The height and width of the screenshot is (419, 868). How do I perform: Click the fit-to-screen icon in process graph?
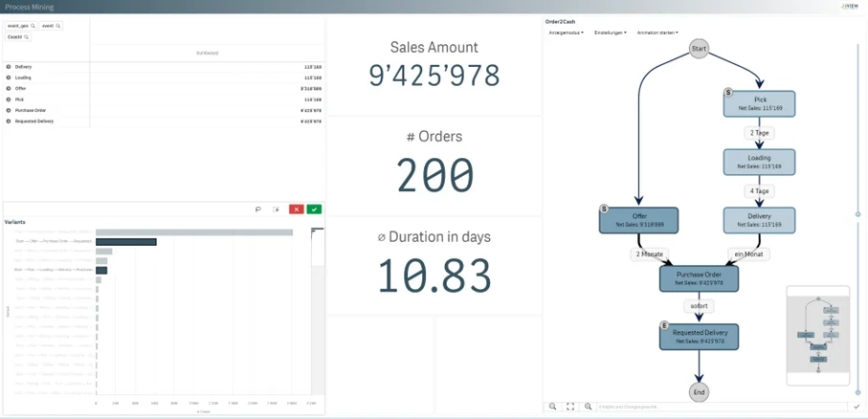pyautogui.click(x=570, y=407)
